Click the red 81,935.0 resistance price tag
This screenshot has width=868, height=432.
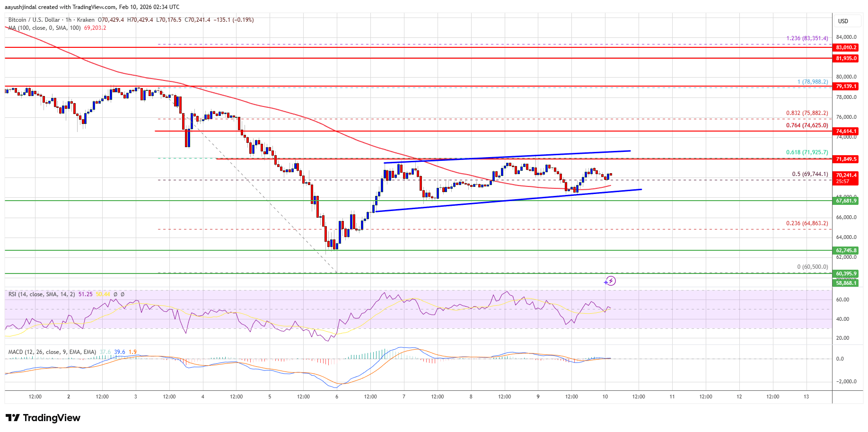846,59
